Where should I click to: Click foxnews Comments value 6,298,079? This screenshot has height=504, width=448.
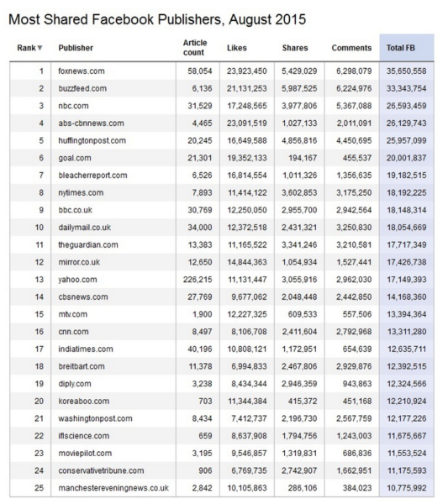[x=354, y=71]
